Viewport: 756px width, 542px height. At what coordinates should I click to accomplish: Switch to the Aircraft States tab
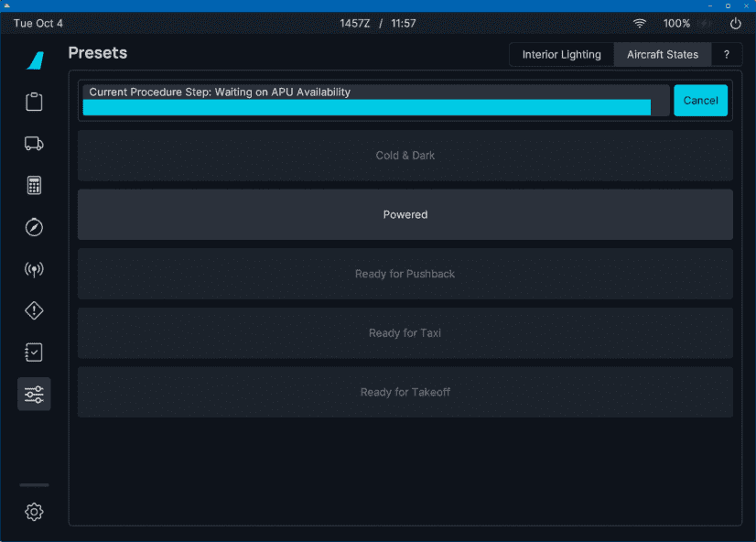pos(662,55)
